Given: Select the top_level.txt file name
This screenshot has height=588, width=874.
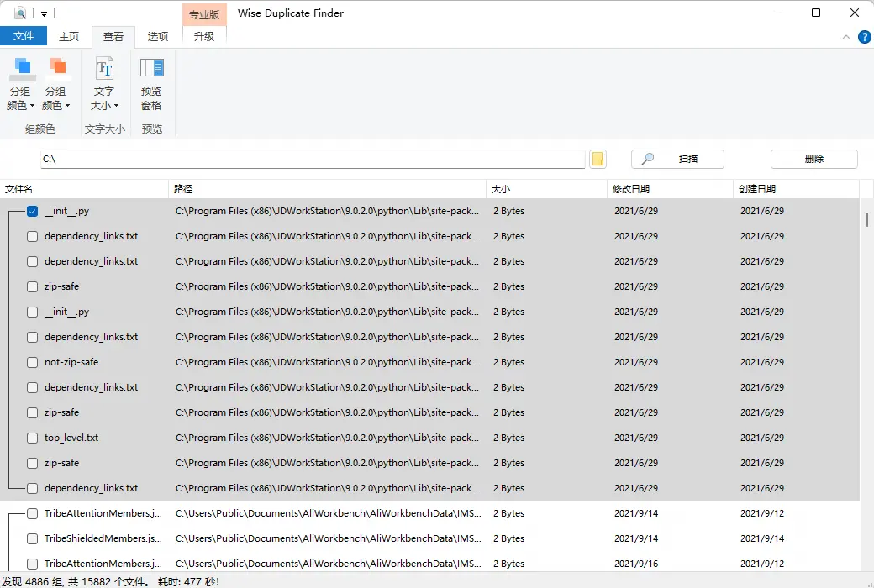Looking at the screenshot, I should point(71,438).
